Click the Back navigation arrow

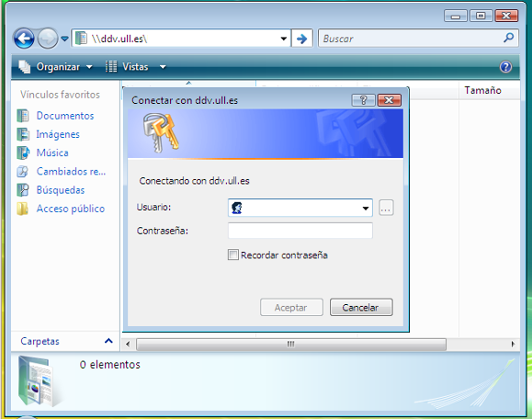24,39
